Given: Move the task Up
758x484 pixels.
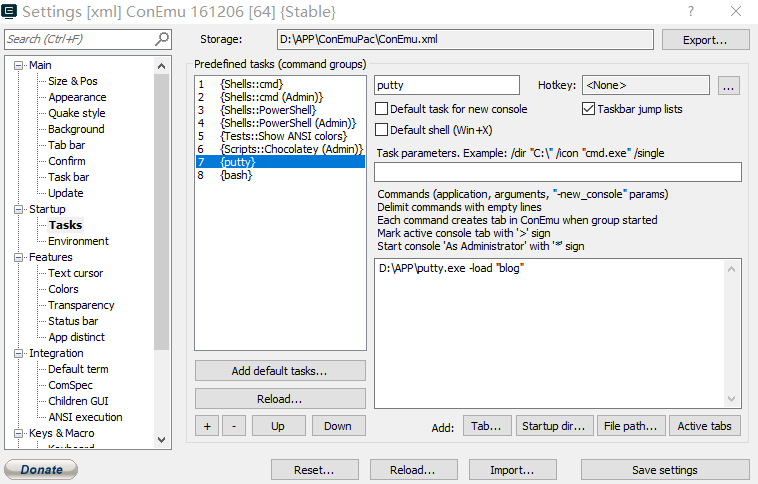Looking at the screenshot, I should tap(278, 426).
